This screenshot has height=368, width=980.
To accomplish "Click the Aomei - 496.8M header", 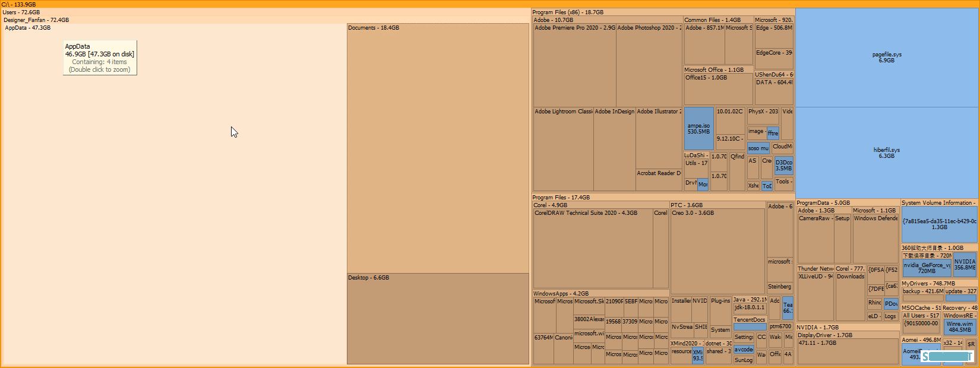I will point(921,340).
